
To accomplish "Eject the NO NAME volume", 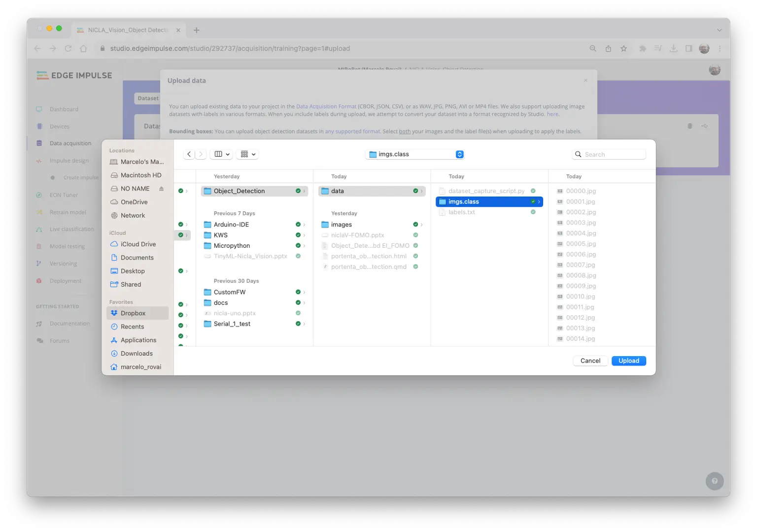I will pos(161,189).
